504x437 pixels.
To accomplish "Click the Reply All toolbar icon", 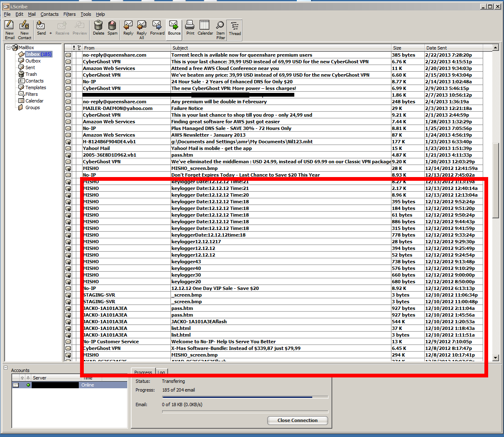I will coord(142,29).
